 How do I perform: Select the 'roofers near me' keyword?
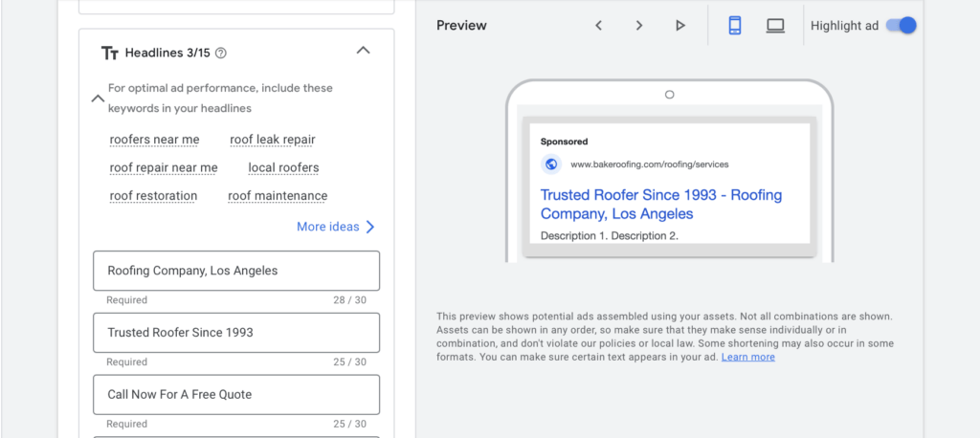(154, 140)
